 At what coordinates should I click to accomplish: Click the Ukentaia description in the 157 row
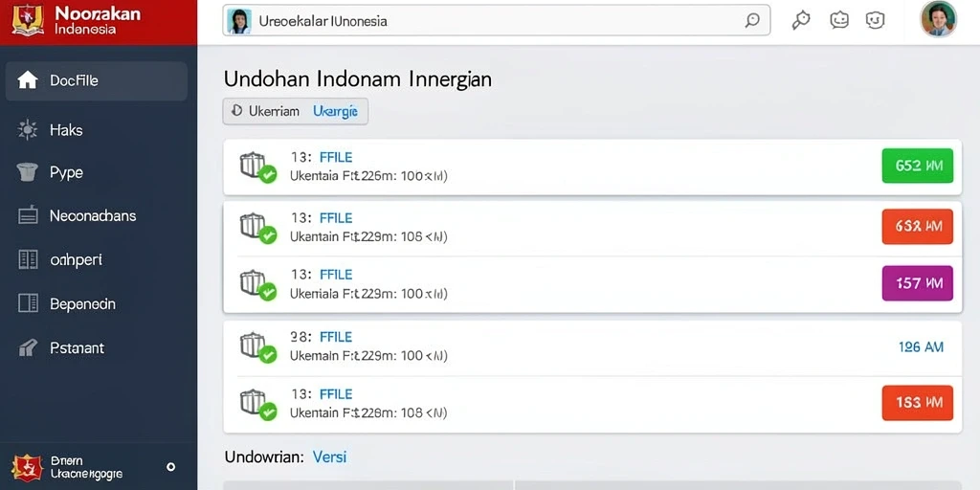click(x=368, y=293)
